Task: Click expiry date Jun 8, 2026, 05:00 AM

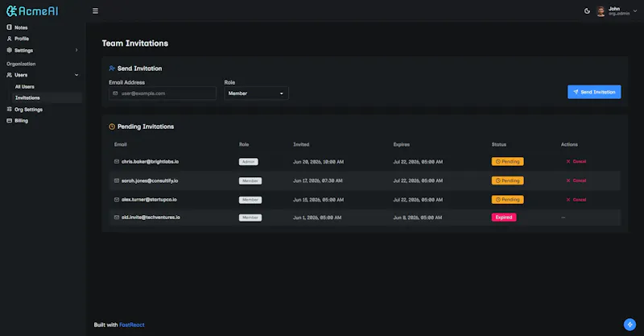Action: [418, 218]
